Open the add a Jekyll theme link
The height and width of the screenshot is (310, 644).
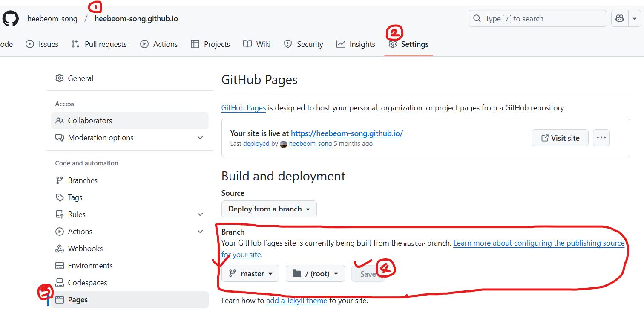pos(297,301)
